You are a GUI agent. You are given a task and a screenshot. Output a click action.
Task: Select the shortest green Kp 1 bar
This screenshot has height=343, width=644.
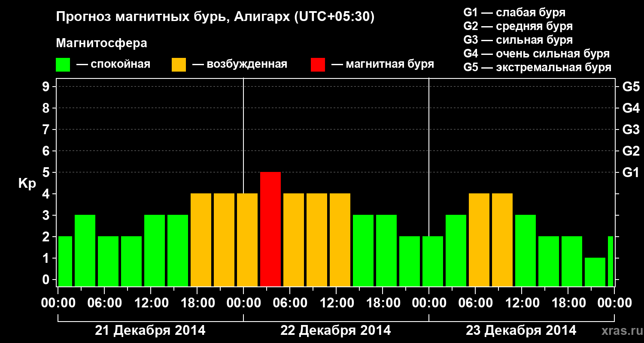pyautogui.click(x=595, y=272)
